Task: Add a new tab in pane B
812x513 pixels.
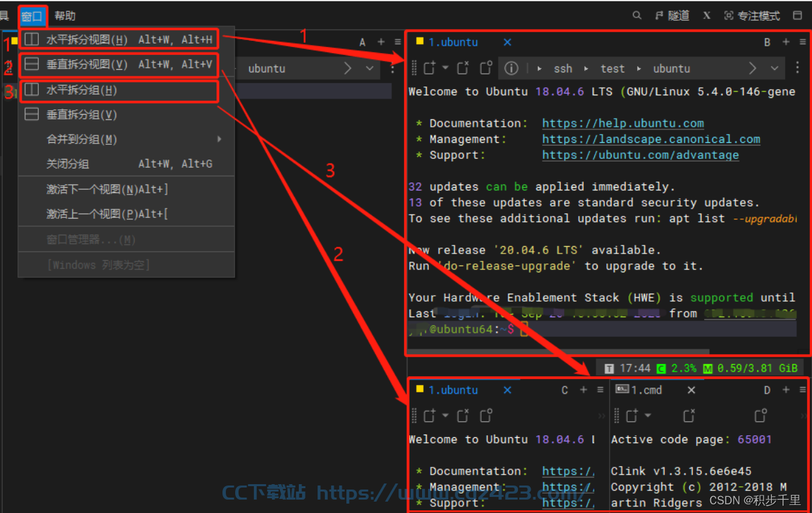Action: click(786, 42)
